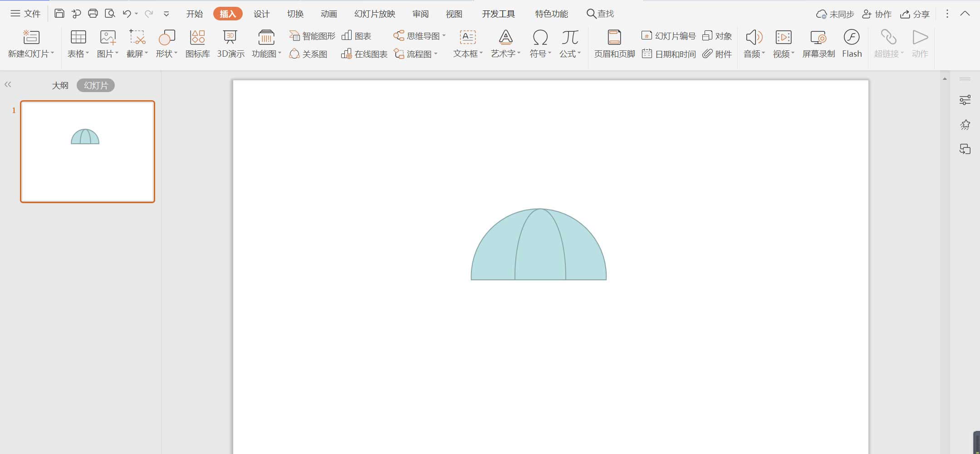Open the 关系图 relation diagram tool
980x454 pixels.
[x=309, y=54]
